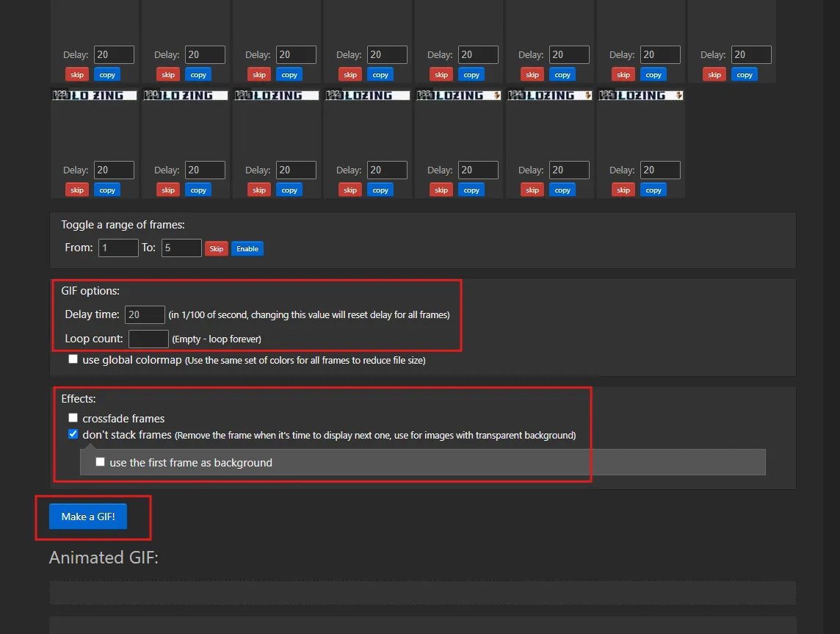Click copy on last top-row frame

click(x=745, y=75)
